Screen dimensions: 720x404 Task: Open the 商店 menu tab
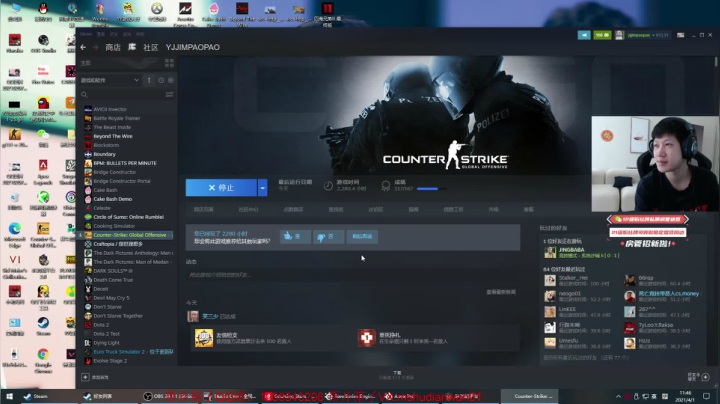113,47
